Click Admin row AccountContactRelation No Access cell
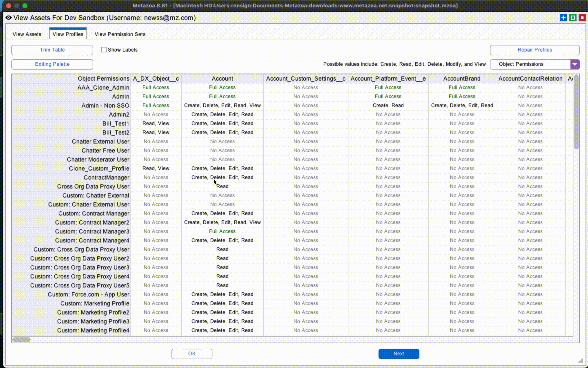This screenshot has height=368, width=588. pos(530,96)
